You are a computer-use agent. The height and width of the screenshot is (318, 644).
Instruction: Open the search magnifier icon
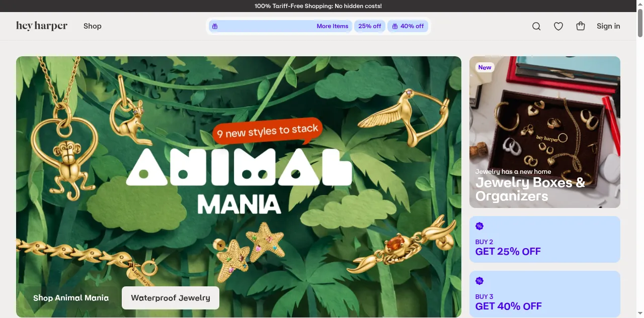pos(536,26)
